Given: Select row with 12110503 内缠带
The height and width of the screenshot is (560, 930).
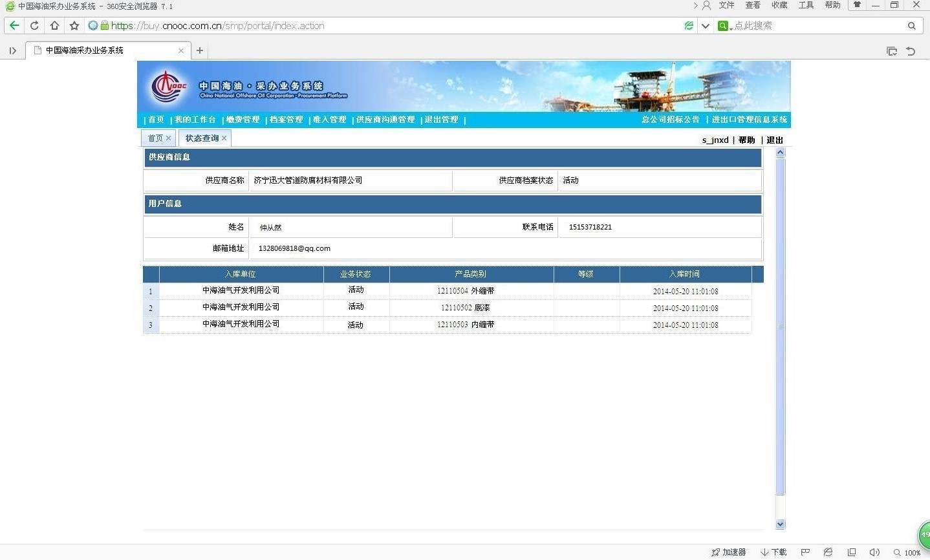Looking at the screenshot, I should pyautogui.click(x=448, y=325).
